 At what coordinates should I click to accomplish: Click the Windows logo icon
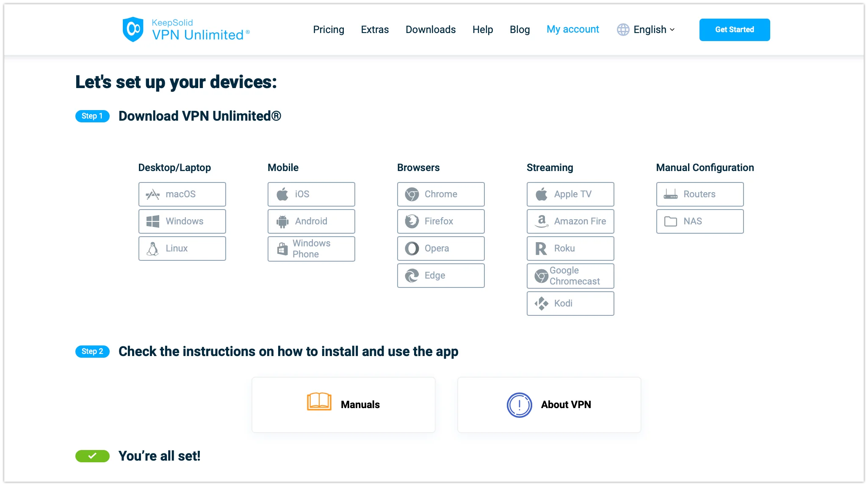tap(153, 221)
